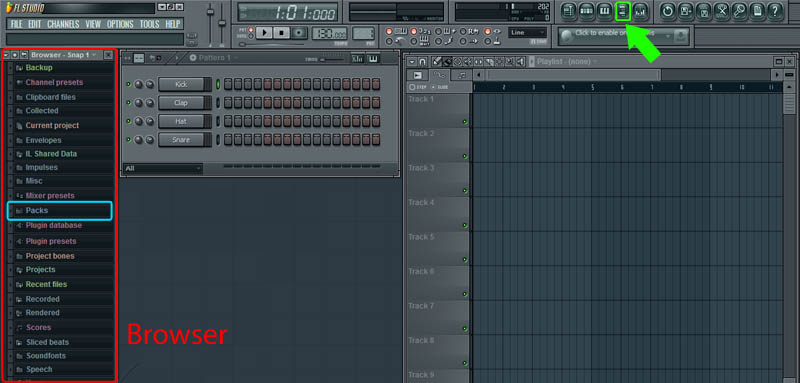This screenshot has width=800, height=383.
Task: Toggle Snare channel mute LED
Action: pyautogui.click(x=129, y=139)
